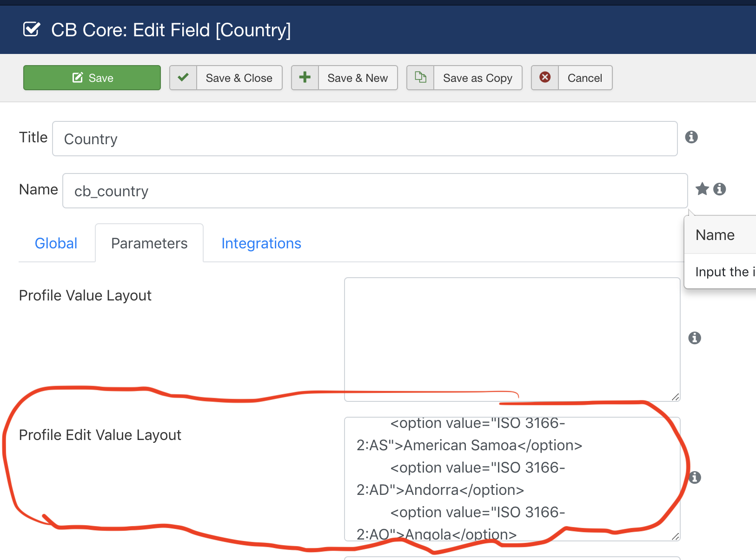Viewport: 756px width, 560px height.
Task: Open the Integrations tab
Action: pos(261,243)
